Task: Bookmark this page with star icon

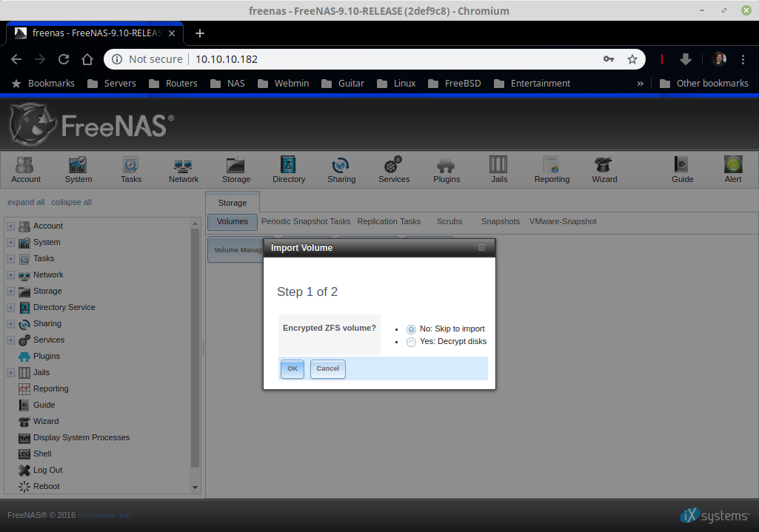Action: (632, 59)
